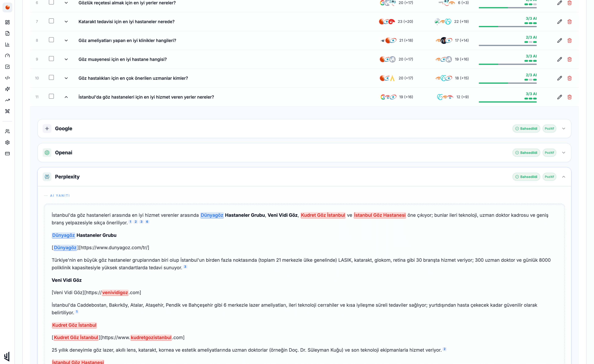
Task: Click the highlighted İstanbul Göz Hastanesi mention
Action: pyautogui.click(x=379, y=215)
